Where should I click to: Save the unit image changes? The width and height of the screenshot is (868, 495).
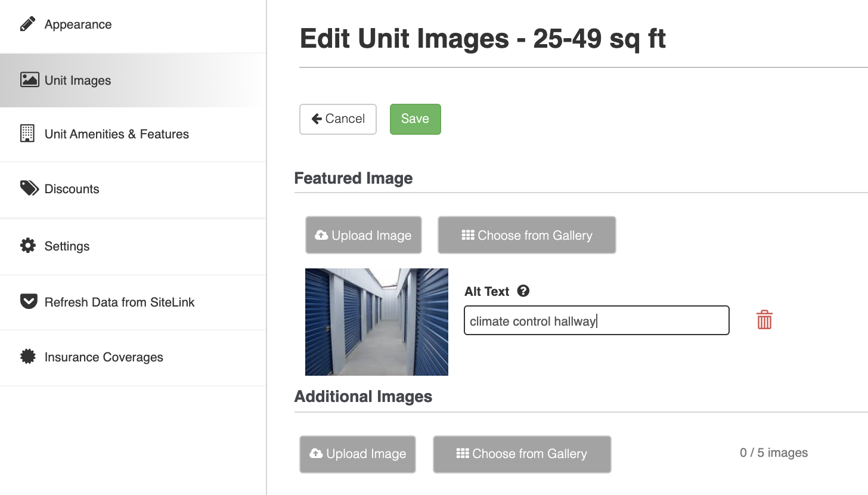point(416,119)
